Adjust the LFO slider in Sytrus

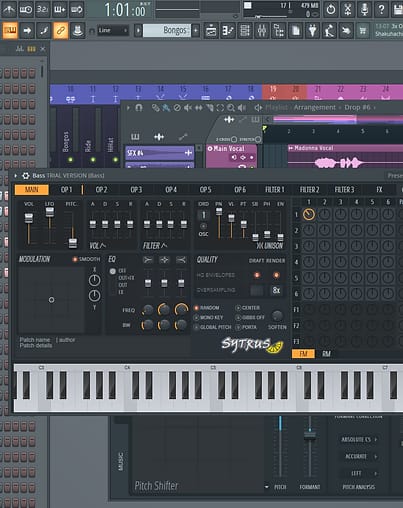(x=50, y=211)
